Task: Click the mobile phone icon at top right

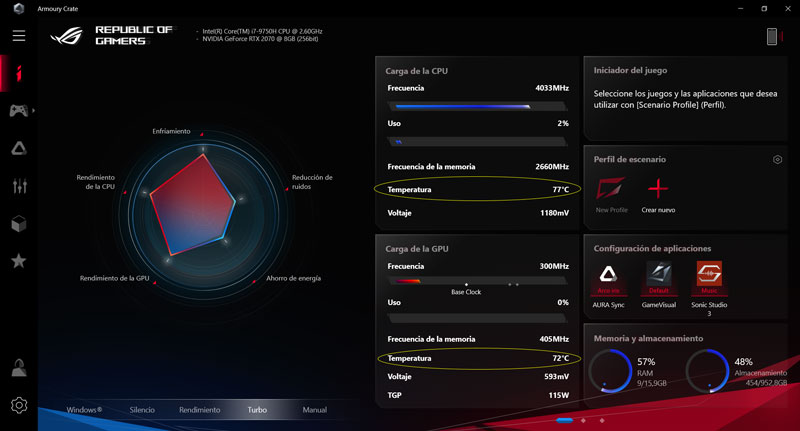Action: (772, 37)
